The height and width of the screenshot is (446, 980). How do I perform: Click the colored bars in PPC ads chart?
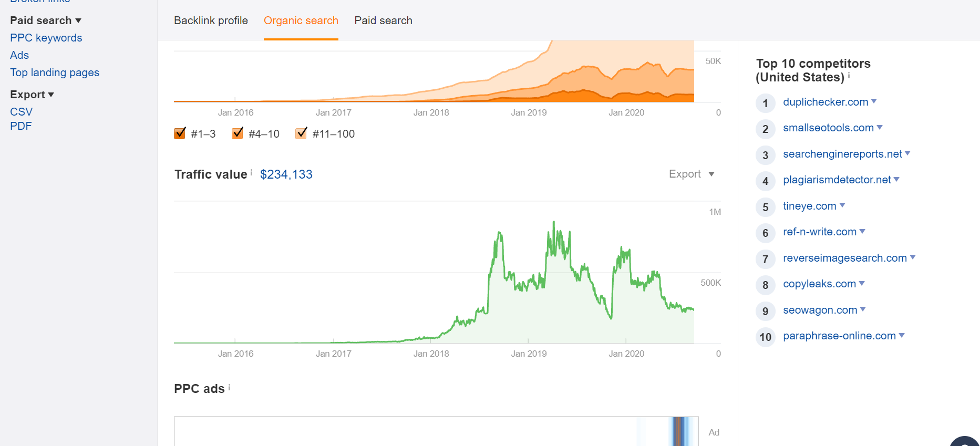coord(680,431)
